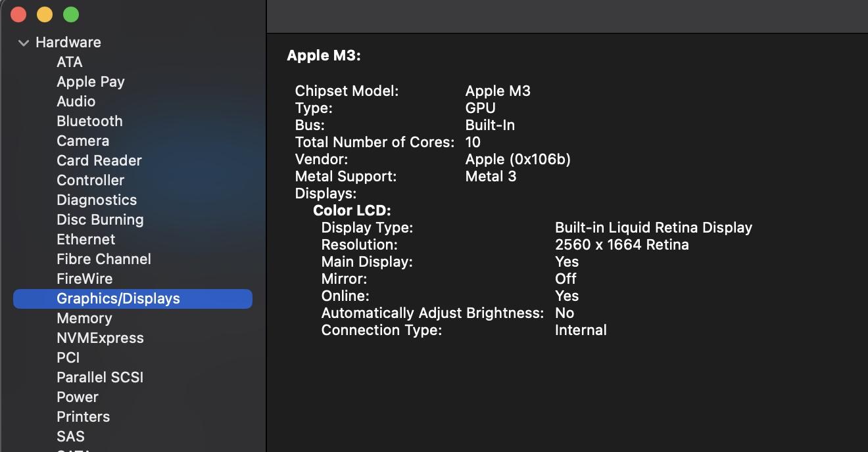Select the Graphics/Displays sidebar item
The width and height of the screenshot is (868, 452).
click(118, 298)
